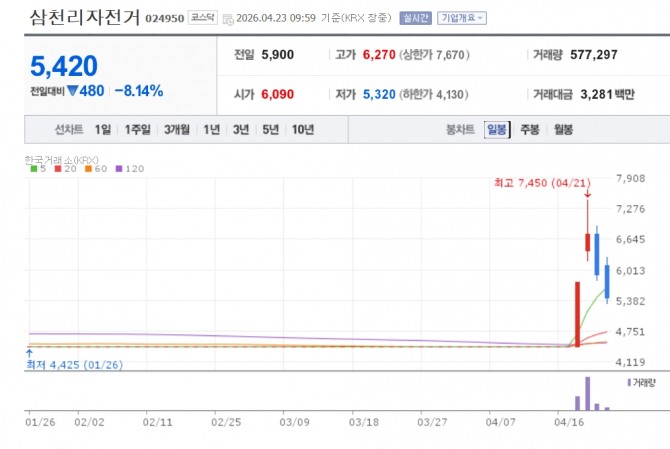Switch to the 10년 chart period
The height and width of the screenshot is (449, 670).
coord(302,130)
